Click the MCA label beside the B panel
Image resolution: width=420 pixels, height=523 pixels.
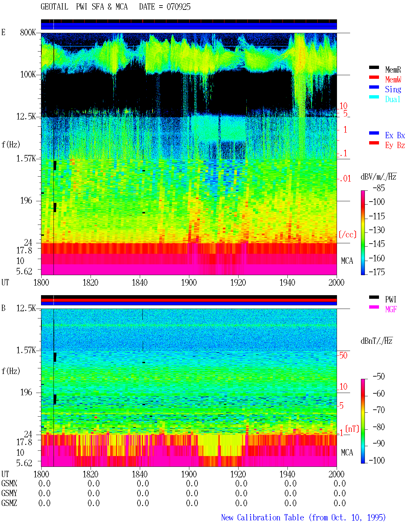pyautogui.click(x=347, y=452)
